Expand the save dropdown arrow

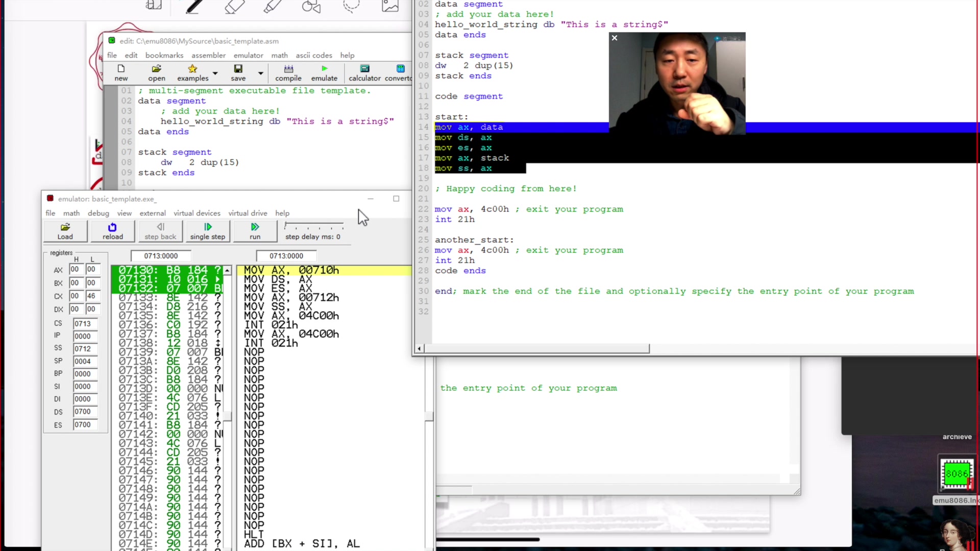point(261,73)
